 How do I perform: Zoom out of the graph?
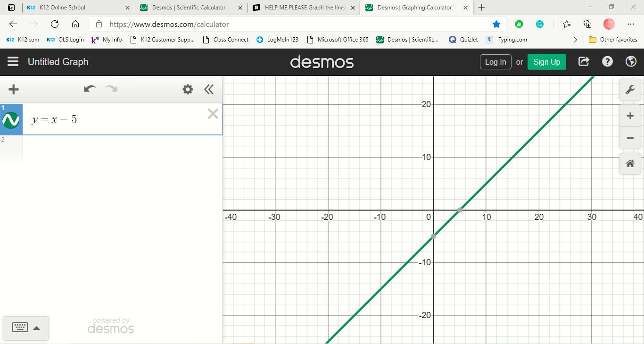click(630, 138)
